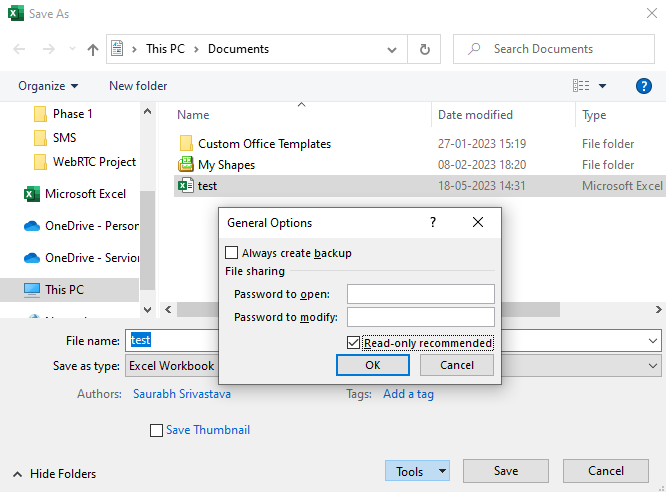Confirm General Options with OK
Image resolution: width=666 pixels, height=492 pixels.
coord(373,365)
